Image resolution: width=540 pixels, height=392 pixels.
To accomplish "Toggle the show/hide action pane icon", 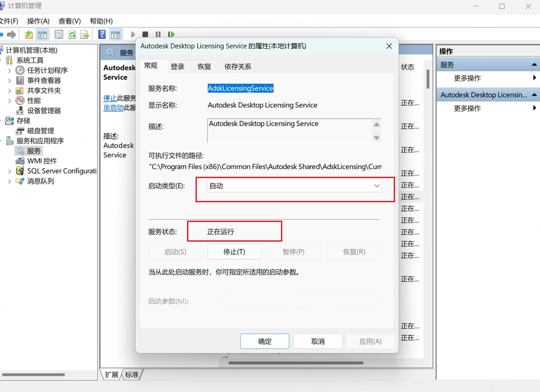I will pyautogui.click(x=116, y=34).
